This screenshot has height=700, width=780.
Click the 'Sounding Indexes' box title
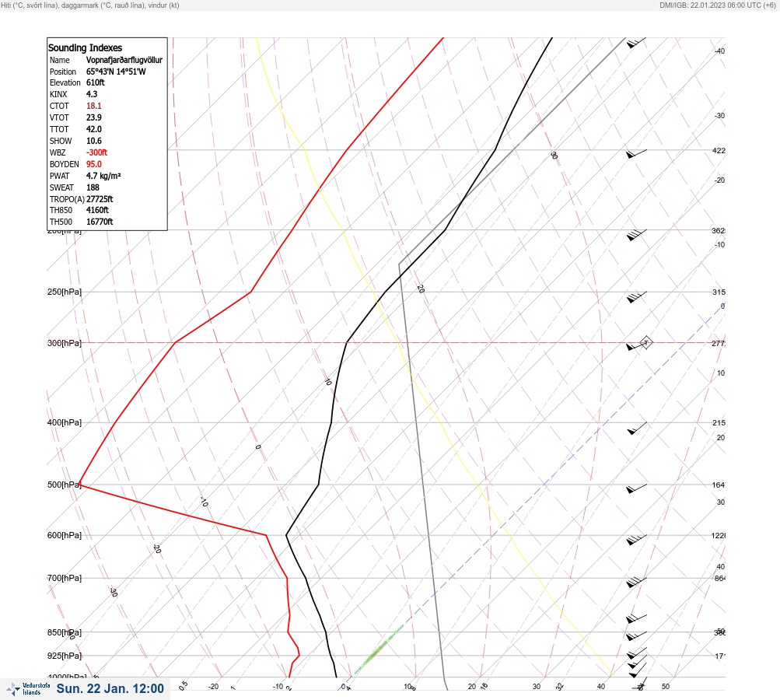point(85,47)
